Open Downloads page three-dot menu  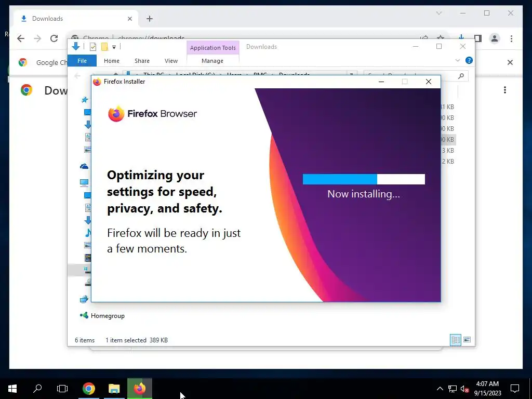coord(505,90)
